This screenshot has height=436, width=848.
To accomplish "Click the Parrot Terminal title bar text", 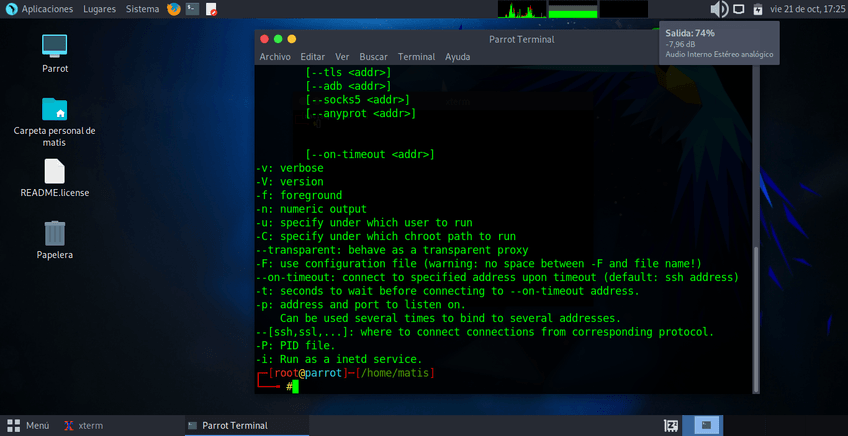I will pos(521,39).
